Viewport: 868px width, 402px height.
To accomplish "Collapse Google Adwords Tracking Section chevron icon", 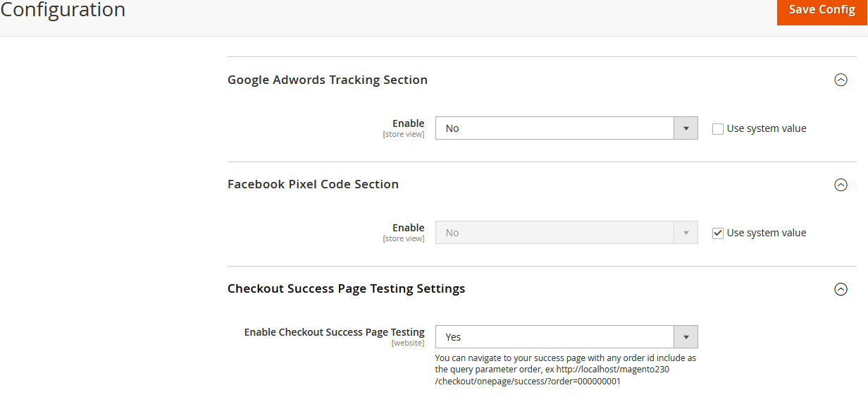I will click(x=841, y=80).
